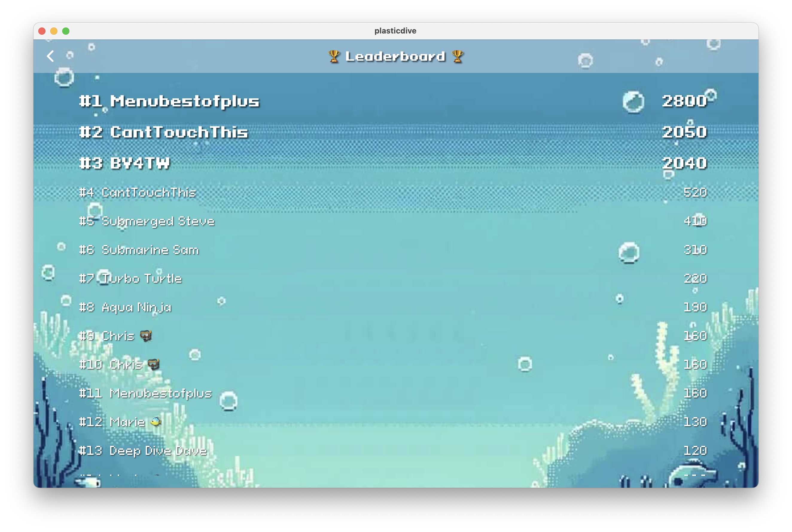Click the red close window button

[x=42, y=31]
